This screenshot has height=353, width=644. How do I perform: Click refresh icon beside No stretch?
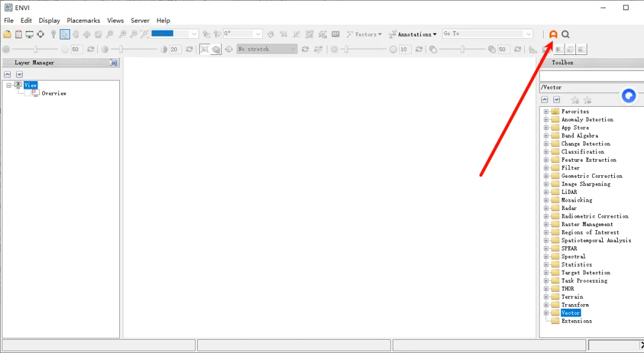pos(305,49)
